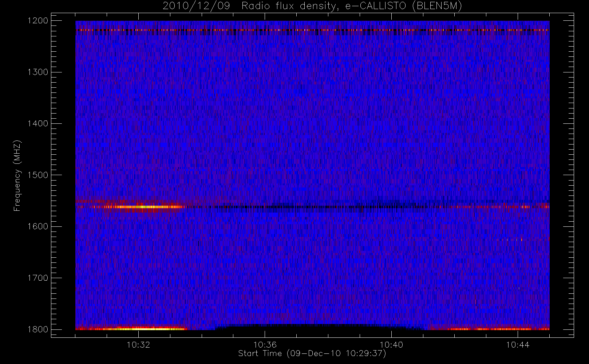
Task: Click the 1400 frequency axis label
Action: coord(38,123)
